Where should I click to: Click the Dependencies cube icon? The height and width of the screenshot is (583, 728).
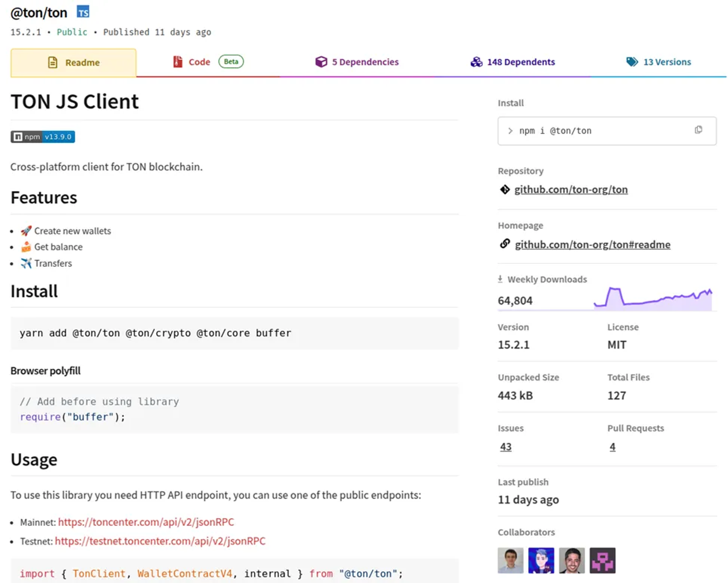pos(321,62)
